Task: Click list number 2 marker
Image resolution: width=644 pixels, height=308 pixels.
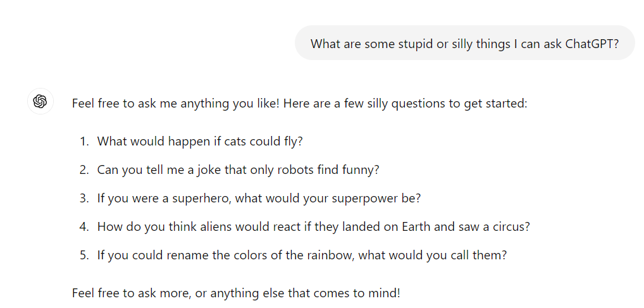Action: (84, 169)
